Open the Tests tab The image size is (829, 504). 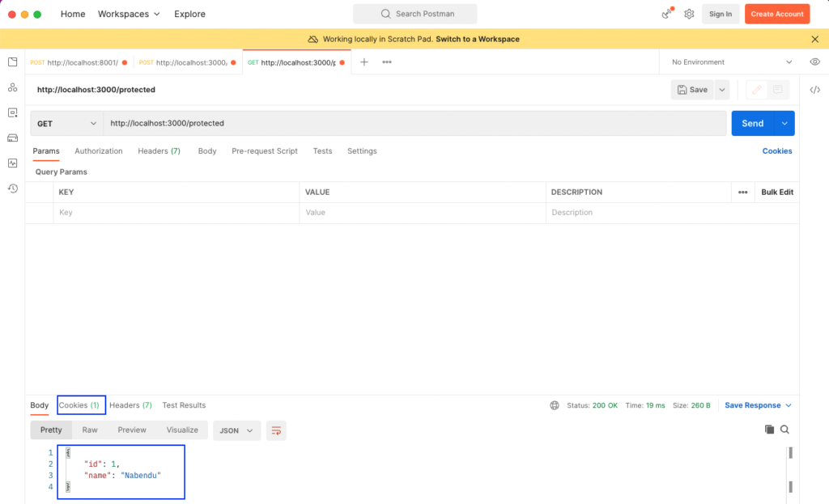322,151
